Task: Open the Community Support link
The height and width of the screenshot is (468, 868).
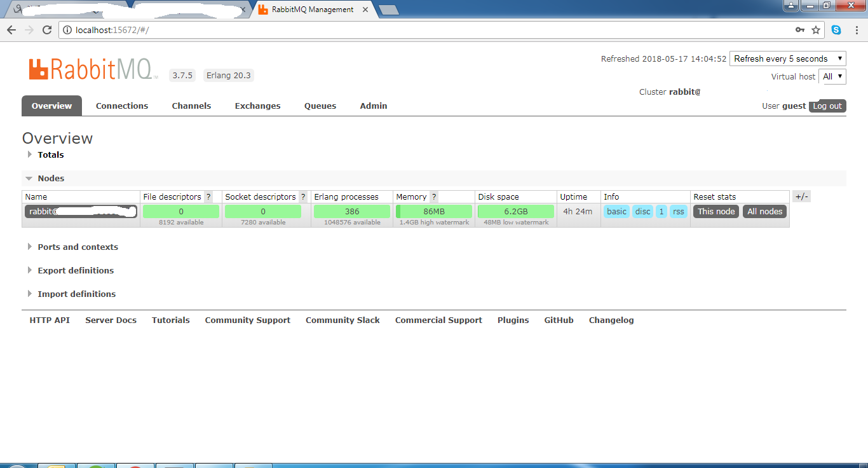Action: (x=248, y=320)
